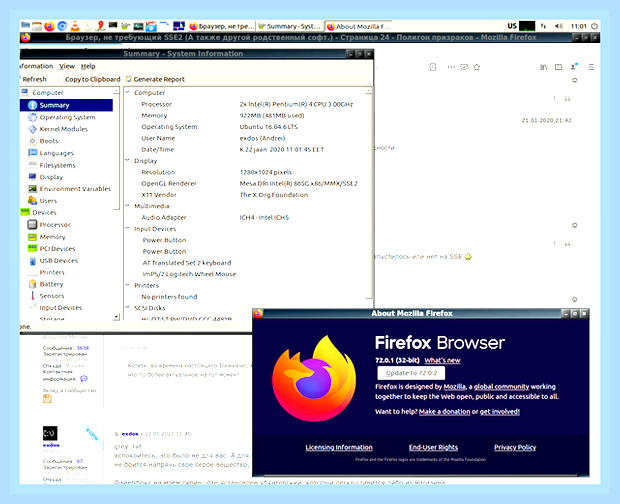Switch the US keyboard layout indicator
Screen dimensions: 620x504
[512, 26]
